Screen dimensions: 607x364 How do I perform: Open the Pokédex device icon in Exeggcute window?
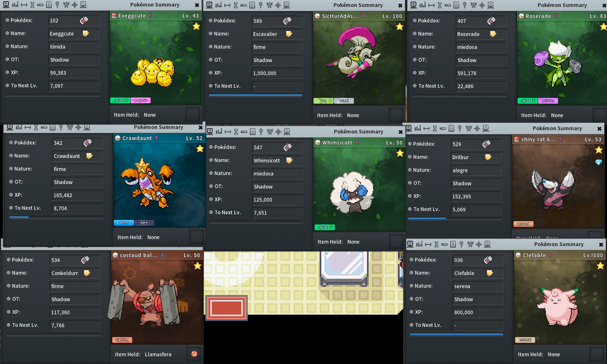click(84, 20)
